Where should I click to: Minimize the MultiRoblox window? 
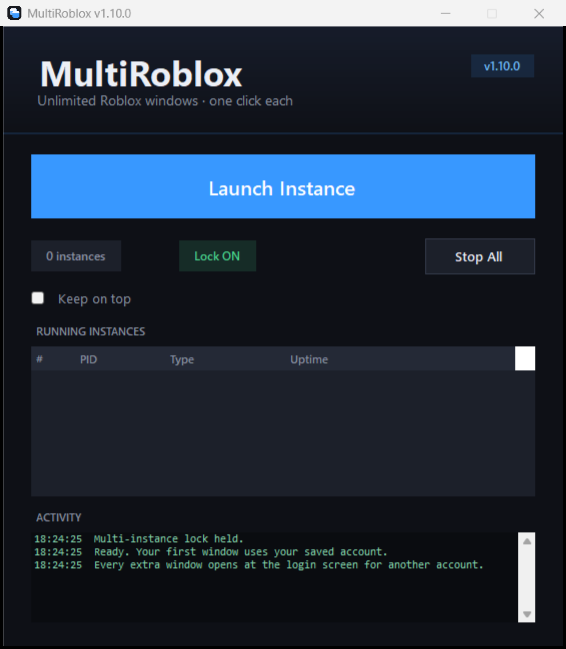(446, 13)
